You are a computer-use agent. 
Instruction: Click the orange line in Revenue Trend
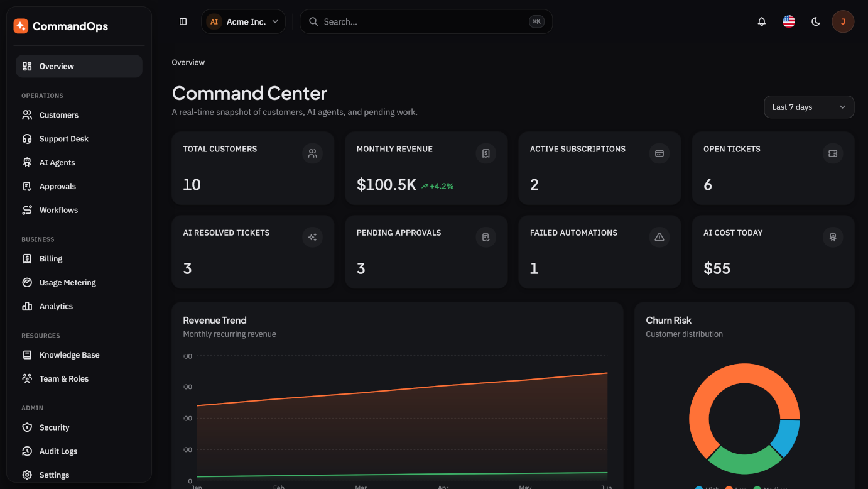click(402, 390)
